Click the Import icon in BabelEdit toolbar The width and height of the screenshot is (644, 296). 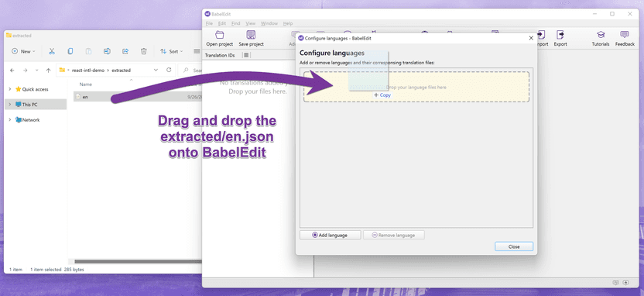click(542, 35)
